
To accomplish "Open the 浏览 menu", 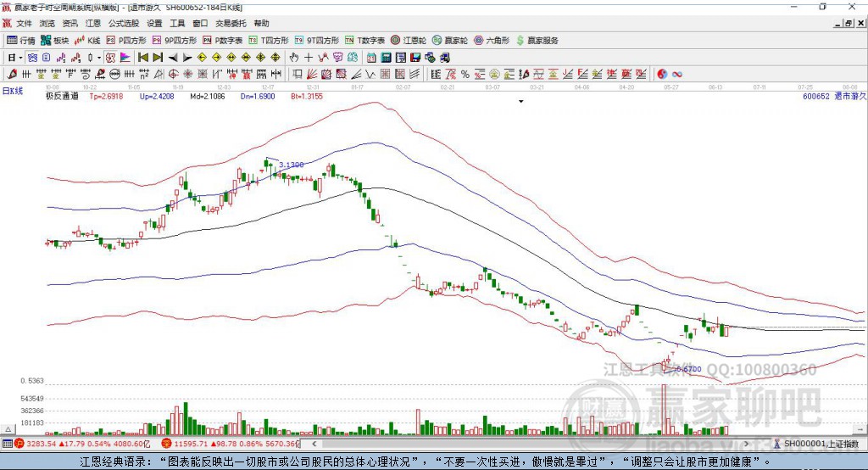I will tap(47, 23).
